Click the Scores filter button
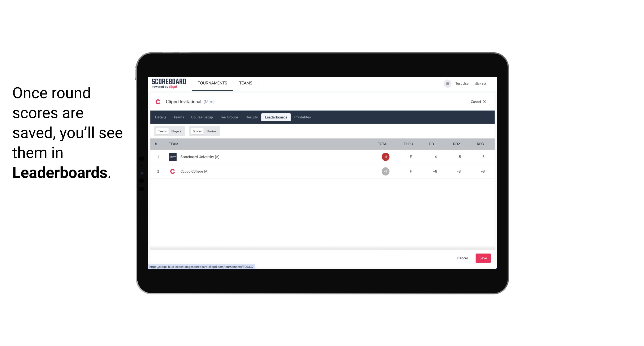The width and height of the screenshot is (644, 346). pos(197,131)
